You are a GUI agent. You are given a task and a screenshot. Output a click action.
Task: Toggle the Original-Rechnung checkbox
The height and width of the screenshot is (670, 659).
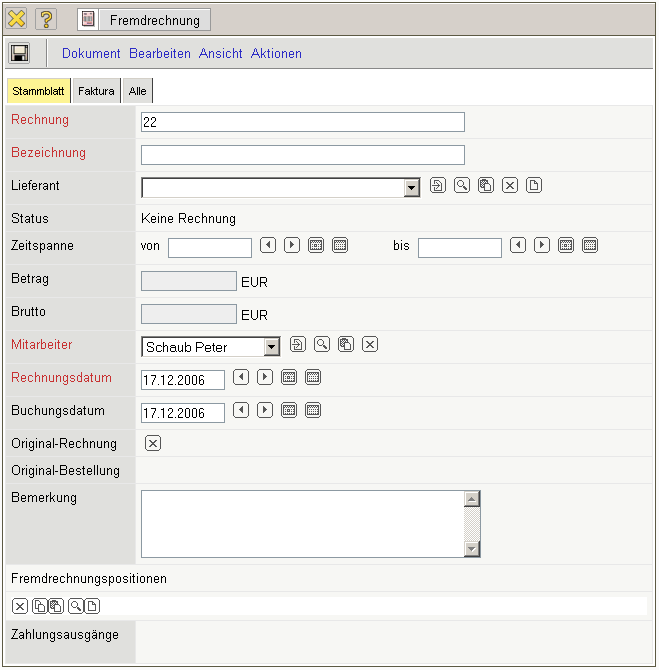[153, 443]
